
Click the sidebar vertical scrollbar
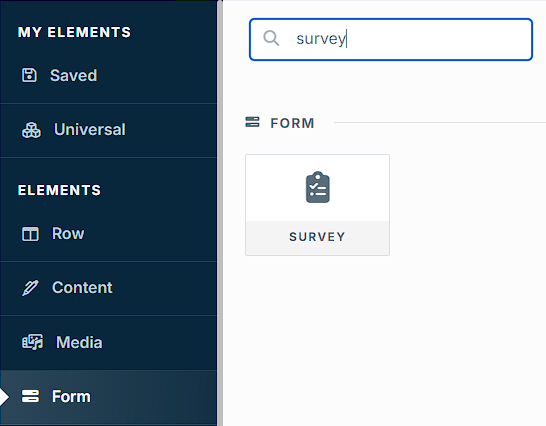(x=220, y=213)
